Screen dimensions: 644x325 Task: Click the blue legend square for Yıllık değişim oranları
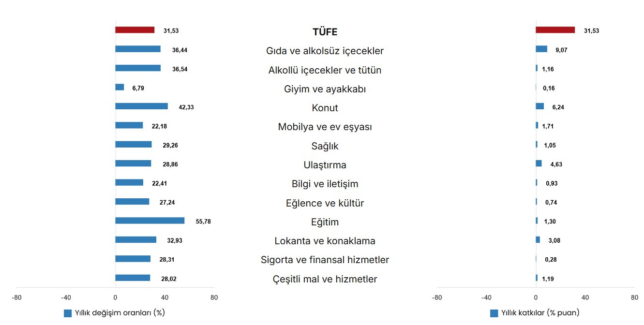point(68,313)
